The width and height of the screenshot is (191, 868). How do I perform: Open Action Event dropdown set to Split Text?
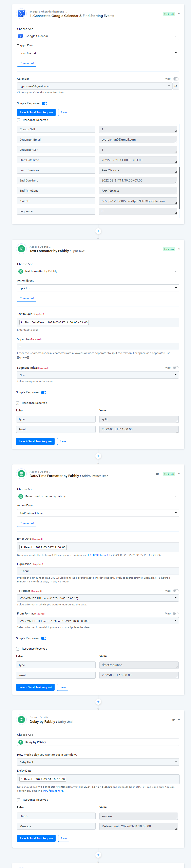[x=98, y=288]
